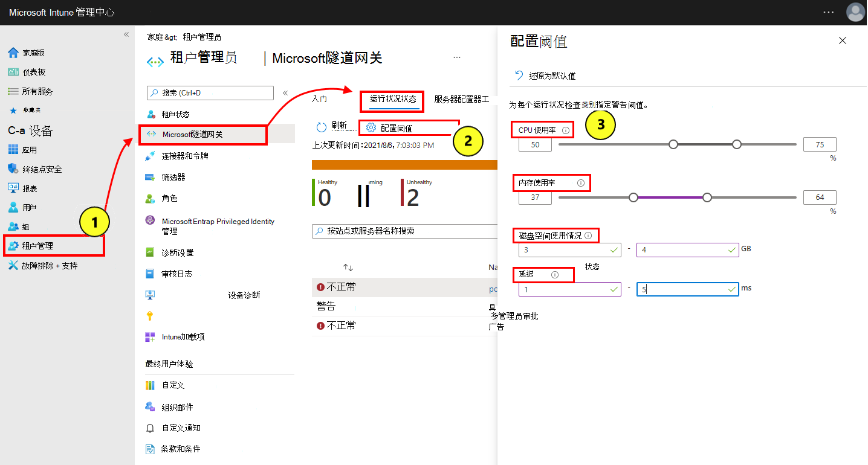Open the 家庭版 home icon in sidebar
Screen dimensions: 868x465
(13, 53)
